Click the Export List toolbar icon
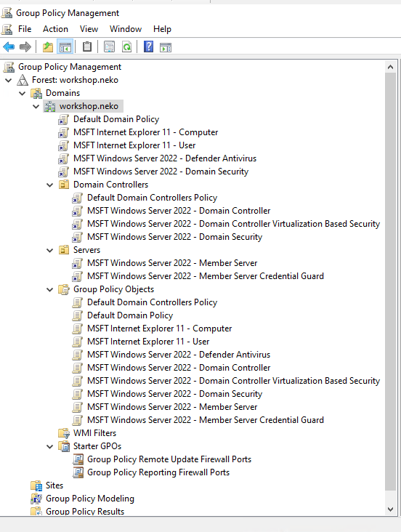 109,47
